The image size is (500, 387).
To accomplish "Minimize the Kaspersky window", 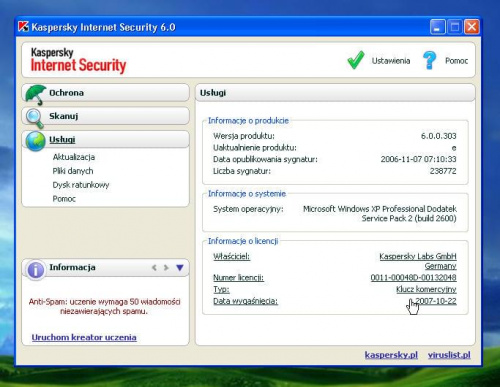I will click(437, 27).
